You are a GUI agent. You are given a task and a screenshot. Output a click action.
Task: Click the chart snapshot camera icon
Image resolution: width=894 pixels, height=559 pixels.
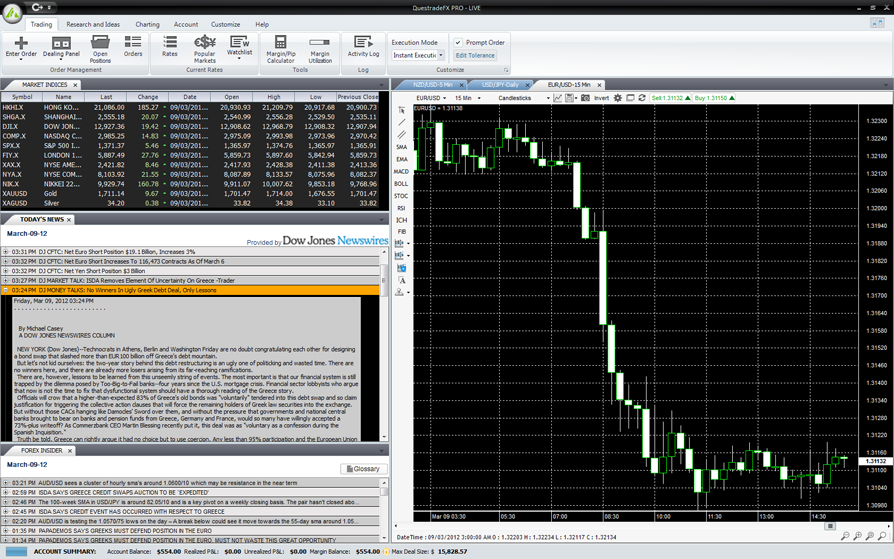click(585, 98)
